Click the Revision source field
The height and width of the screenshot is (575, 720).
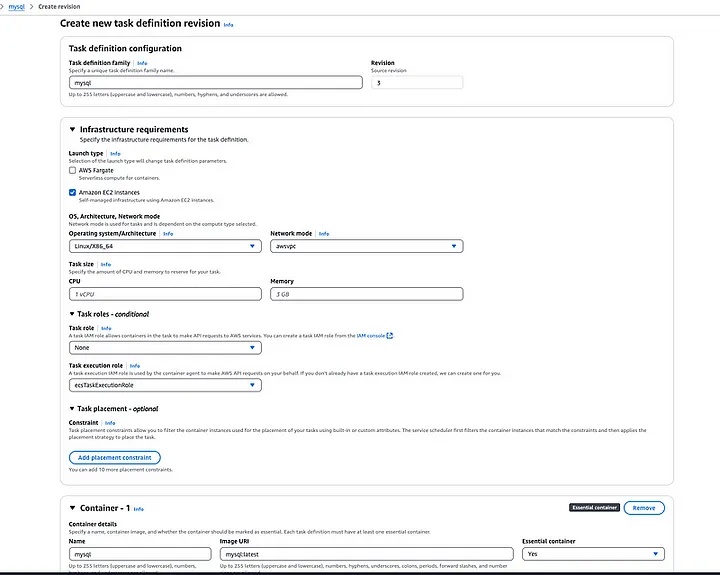[417, 83]
